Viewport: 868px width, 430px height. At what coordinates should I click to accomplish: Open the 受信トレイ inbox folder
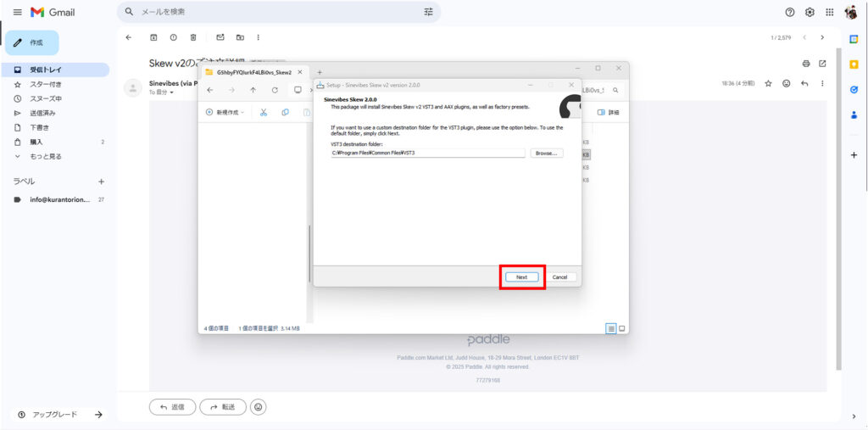click(46, 70)
